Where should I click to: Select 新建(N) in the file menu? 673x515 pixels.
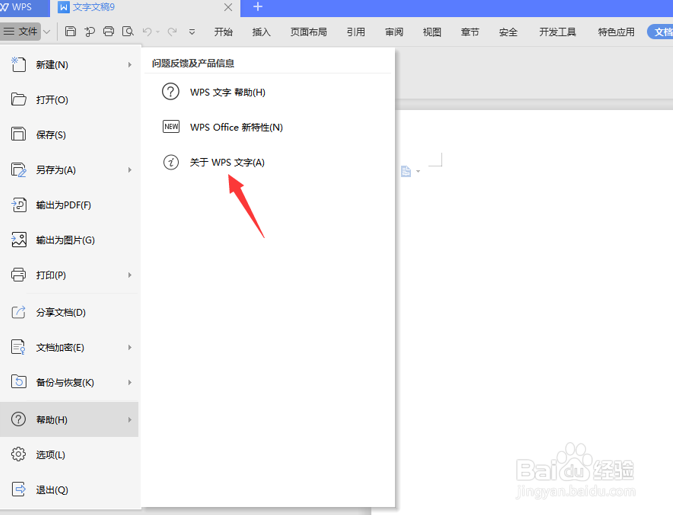pyautogui.click(x=70, y=65)
